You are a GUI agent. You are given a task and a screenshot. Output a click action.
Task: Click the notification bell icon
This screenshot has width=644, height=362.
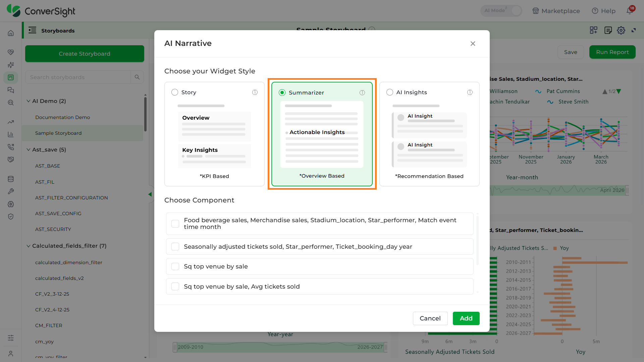coord(630,11)
